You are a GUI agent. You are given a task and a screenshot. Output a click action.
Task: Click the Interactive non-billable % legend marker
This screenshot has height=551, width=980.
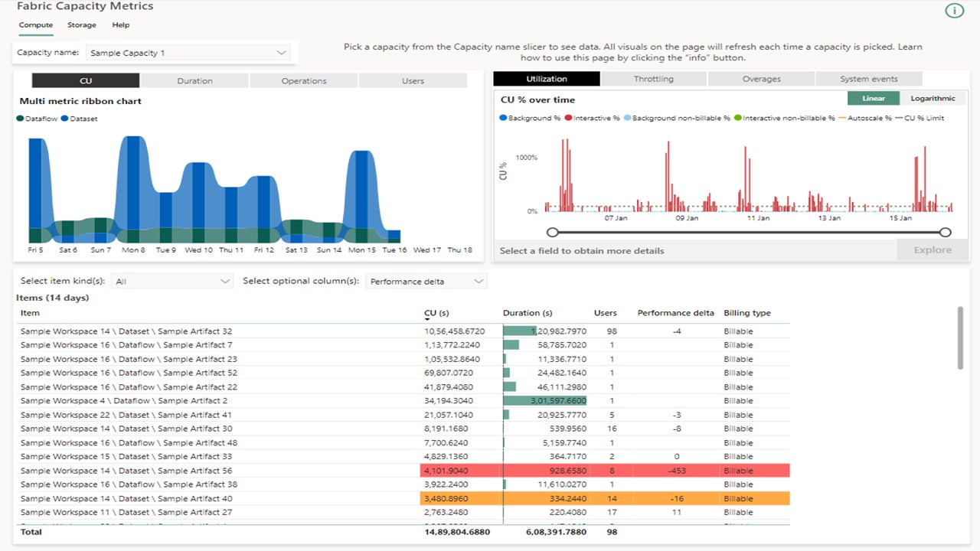[738, 118]
